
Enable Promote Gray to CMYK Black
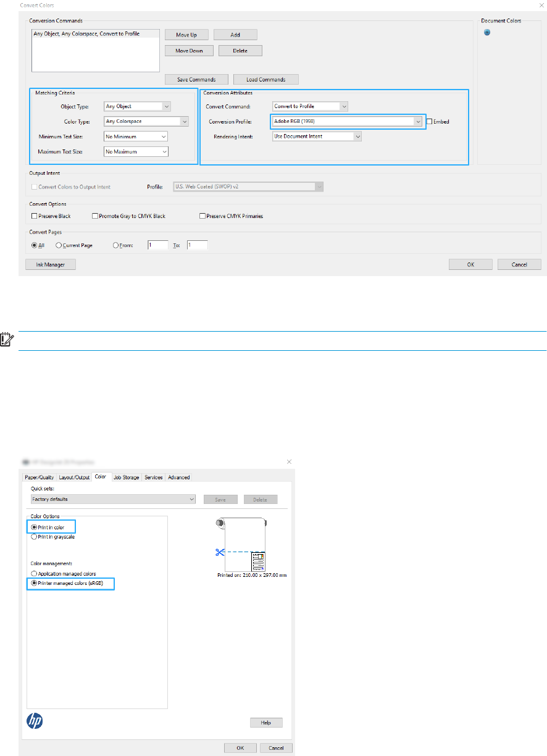(x=95, y=216)
